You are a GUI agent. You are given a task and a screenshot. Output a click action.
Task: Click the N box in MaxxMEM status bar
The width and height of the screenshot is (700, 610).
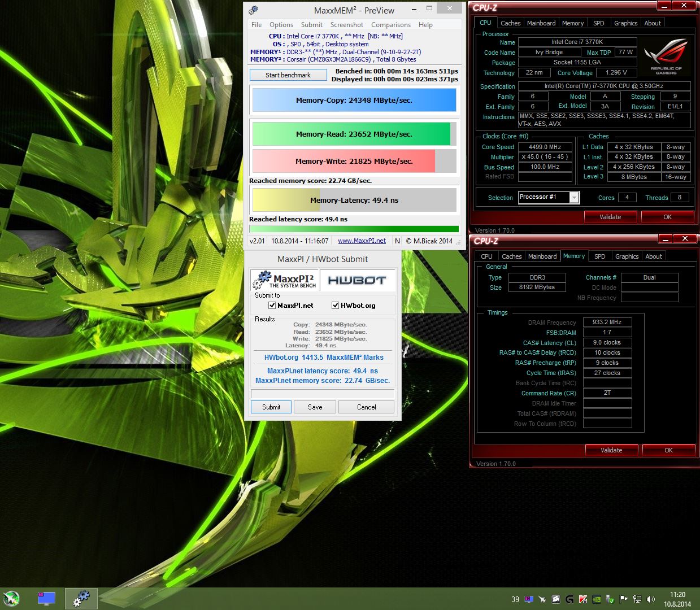(x=397, y=241)
